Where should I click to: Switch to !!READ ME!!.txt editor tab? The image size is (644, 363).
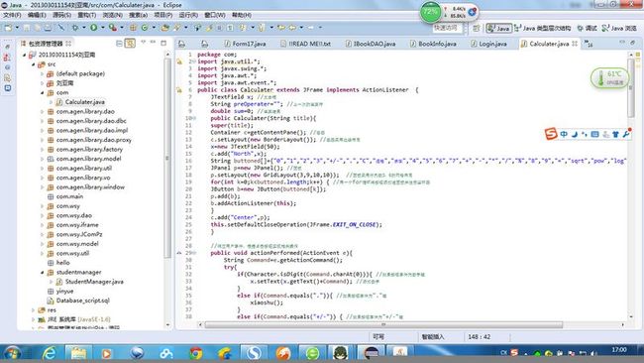point(305,44)
